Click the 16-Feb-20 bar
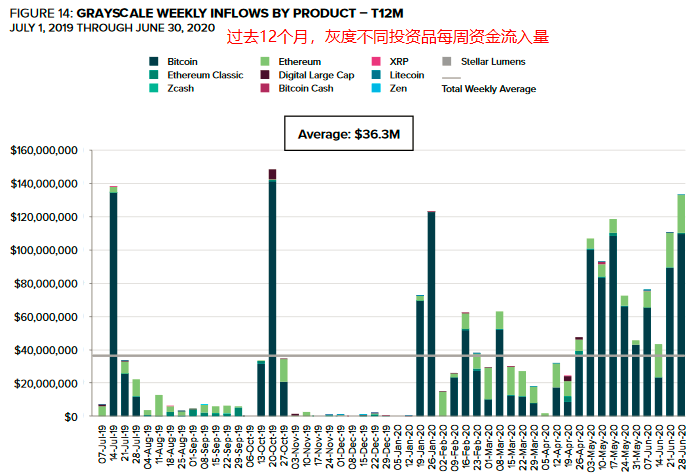The height and width of the screenshot is (475, 696). 466,364
